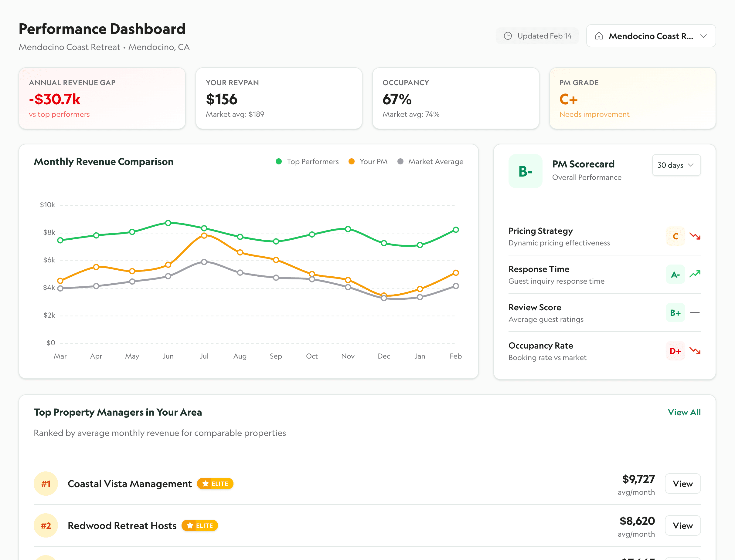Click the #1 rank badge

tap(46, 484)
